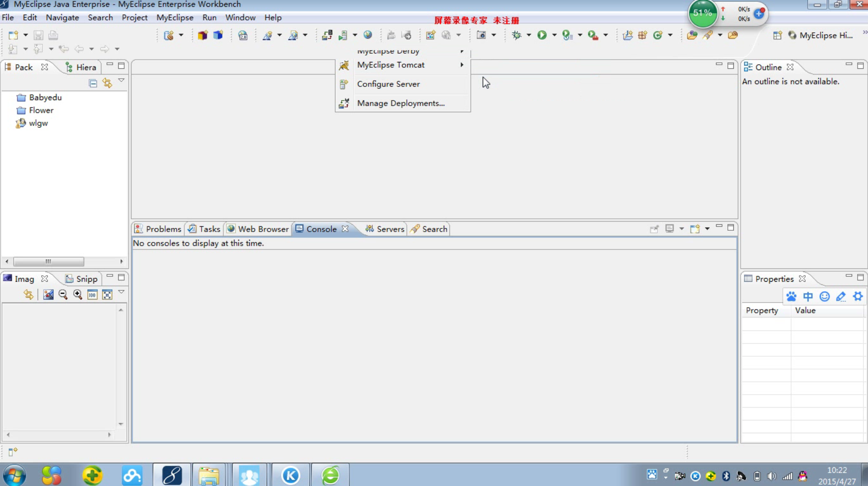Screen dimensions: 868x486
Task: Click the pencil edit icon in Properties toolbar
Action: (841, 296)
